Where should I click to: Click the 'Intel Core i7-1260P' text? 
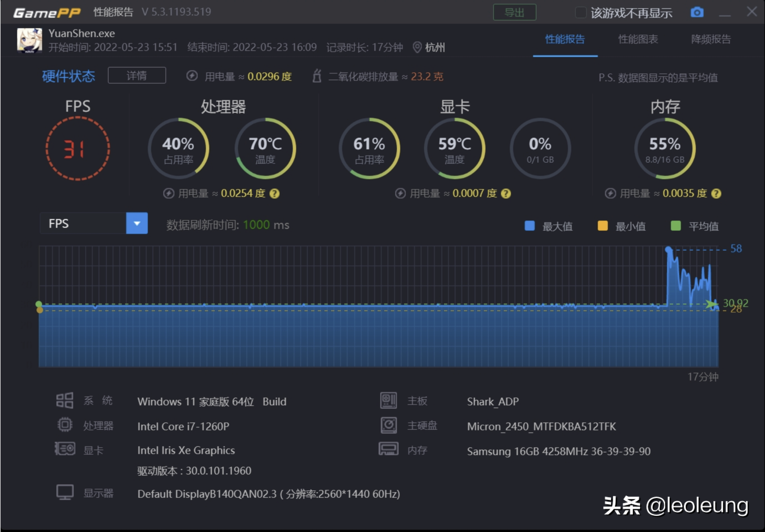(x=183, y=426)
